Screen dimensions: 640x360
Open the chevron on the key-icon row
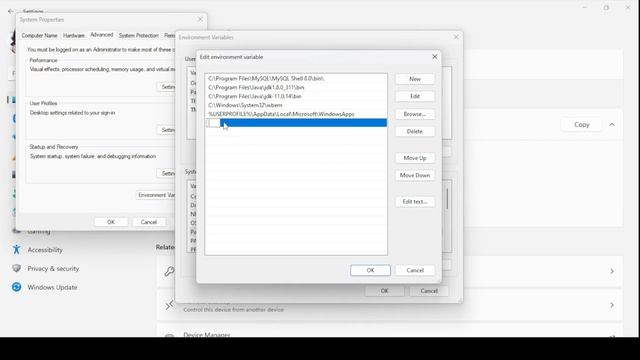pyautogui.click(x=612, y=271)
